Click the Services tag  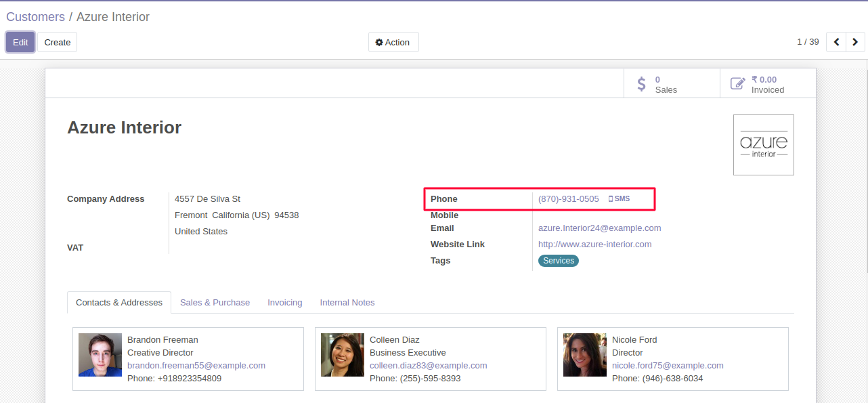pyautogui.click(x=558, y=261)
